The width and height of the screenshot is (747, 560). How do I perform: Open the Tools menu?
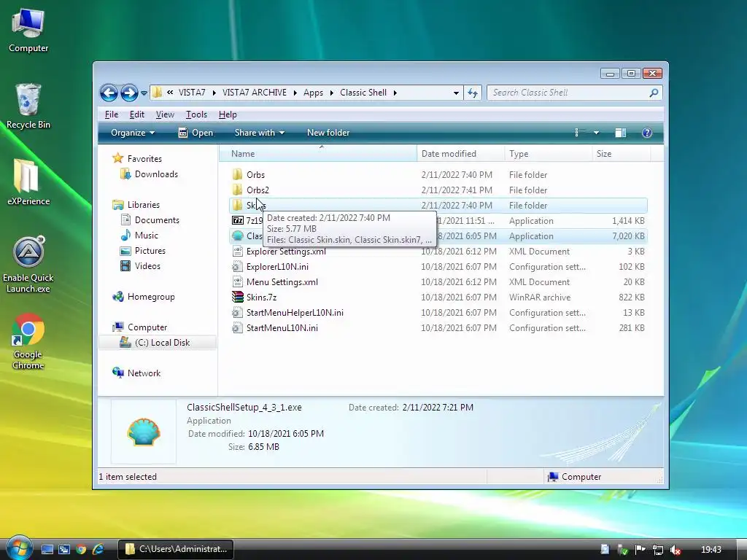pos(196,114)
